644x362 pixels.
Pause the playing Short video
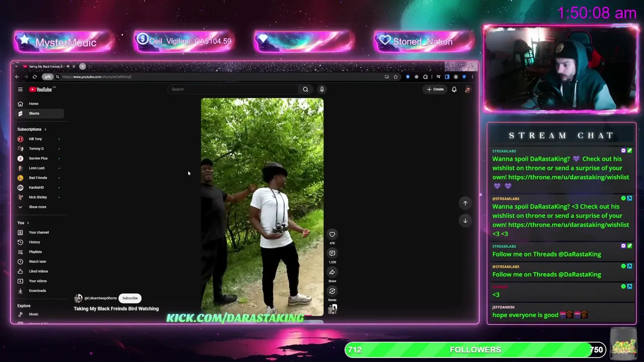[262, 207]
